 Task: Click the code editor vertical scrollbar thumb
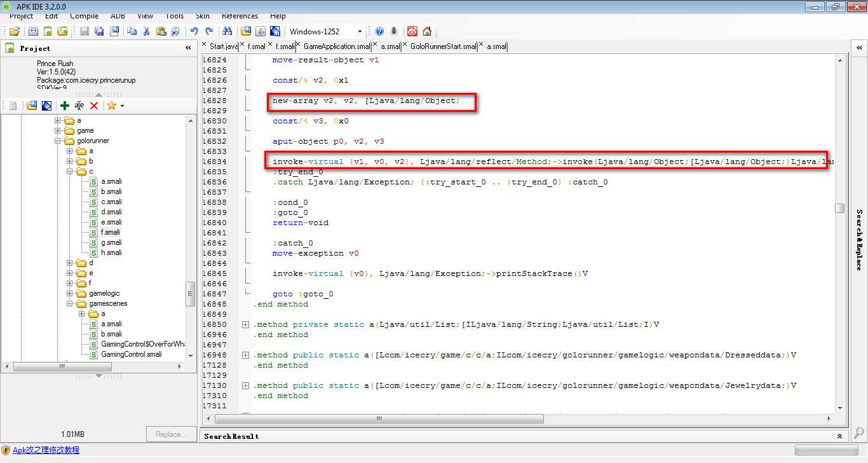(x=839, y=208)
